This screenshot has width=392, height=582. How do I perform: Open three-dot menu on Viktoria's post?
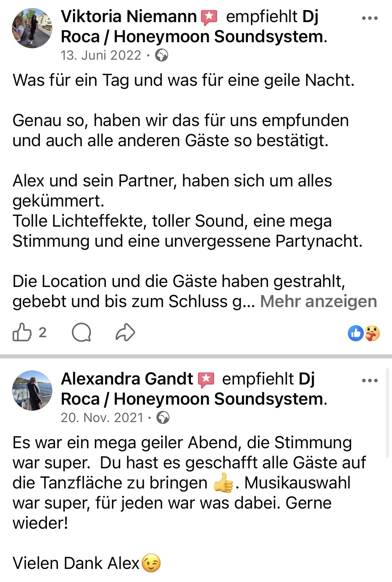(370, 18)
